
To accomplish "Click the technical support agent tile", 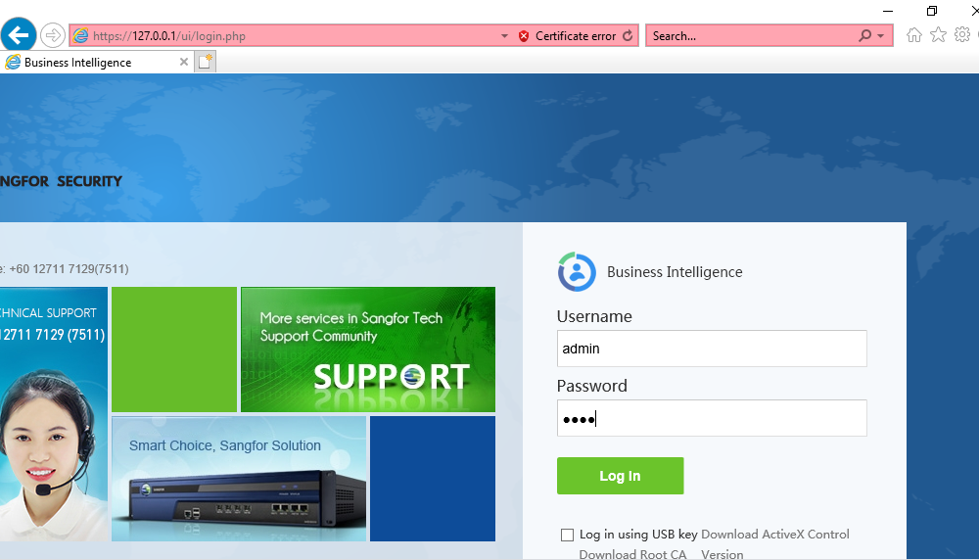I will (x=54, y=414).
